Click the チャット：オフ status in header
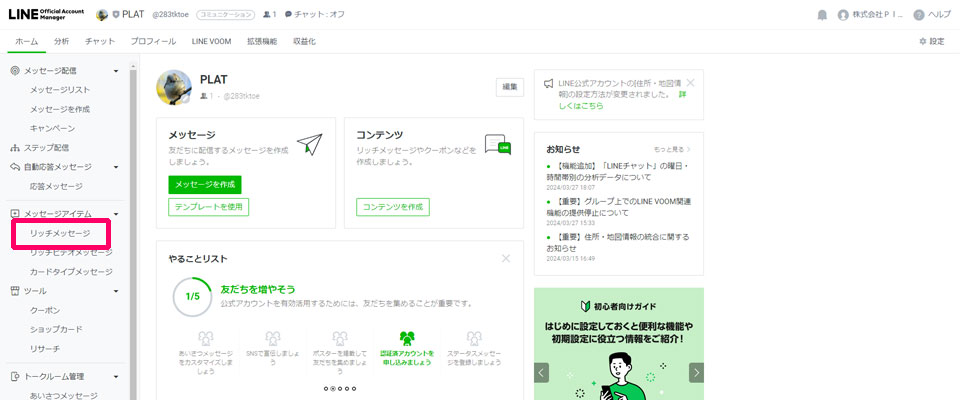Image resolution: width=960 pixels, height=400 pixels. [315, 15]
